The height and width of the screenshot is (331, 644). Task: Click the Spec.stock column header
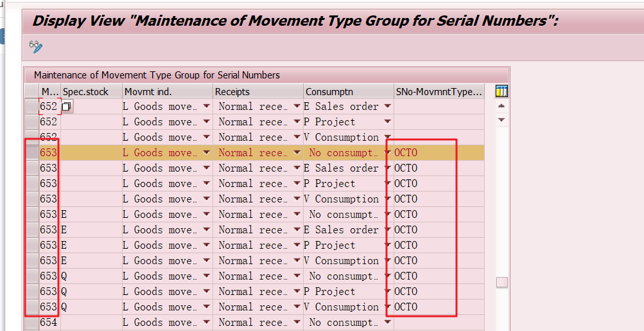91,92
